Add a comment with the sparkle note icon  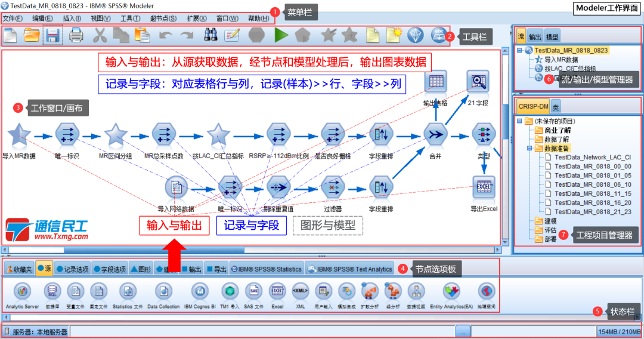point(394,35)
